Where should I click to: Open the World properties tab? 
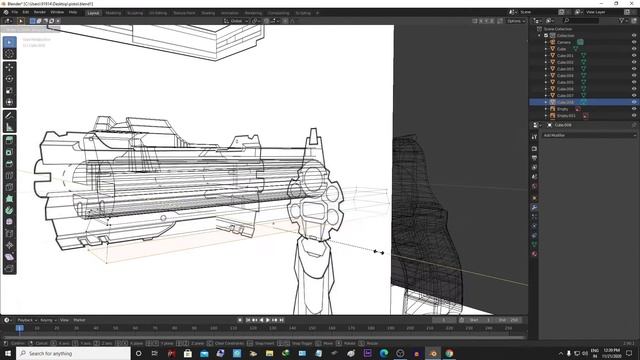[534, 186]
